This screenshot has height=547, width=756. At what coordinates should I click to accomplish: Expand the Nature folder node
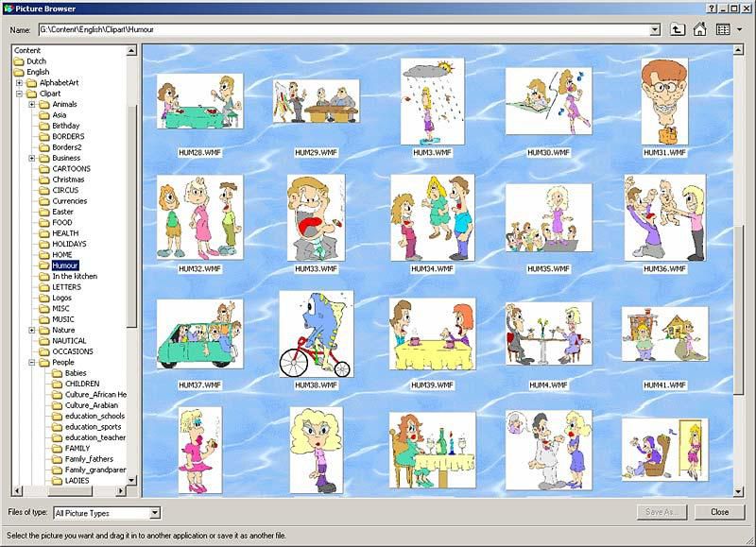32,330
